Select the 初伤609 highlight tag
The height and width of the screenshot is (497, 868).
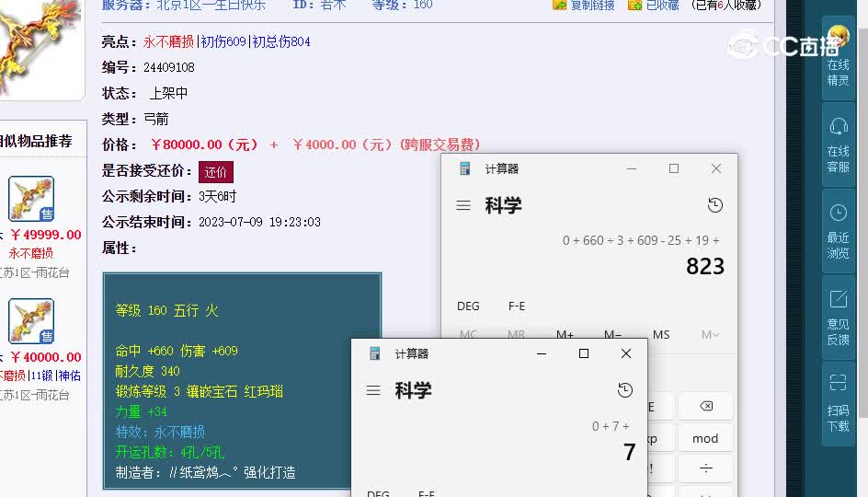pos(223,41)
